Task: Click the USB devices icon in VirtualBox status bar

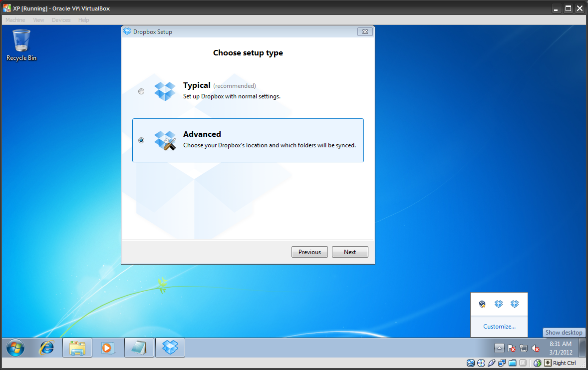Action: [x=491, y=363]
